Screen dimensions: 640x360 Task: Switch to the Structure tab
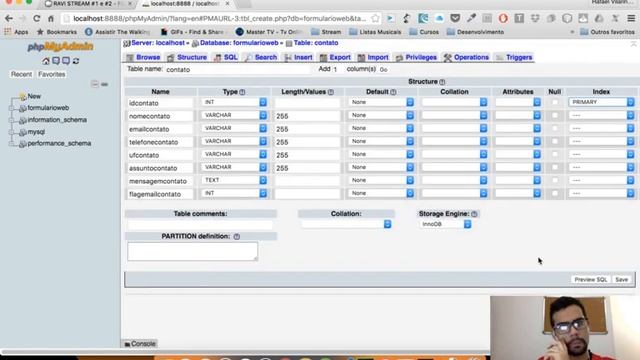pos(187,58)
